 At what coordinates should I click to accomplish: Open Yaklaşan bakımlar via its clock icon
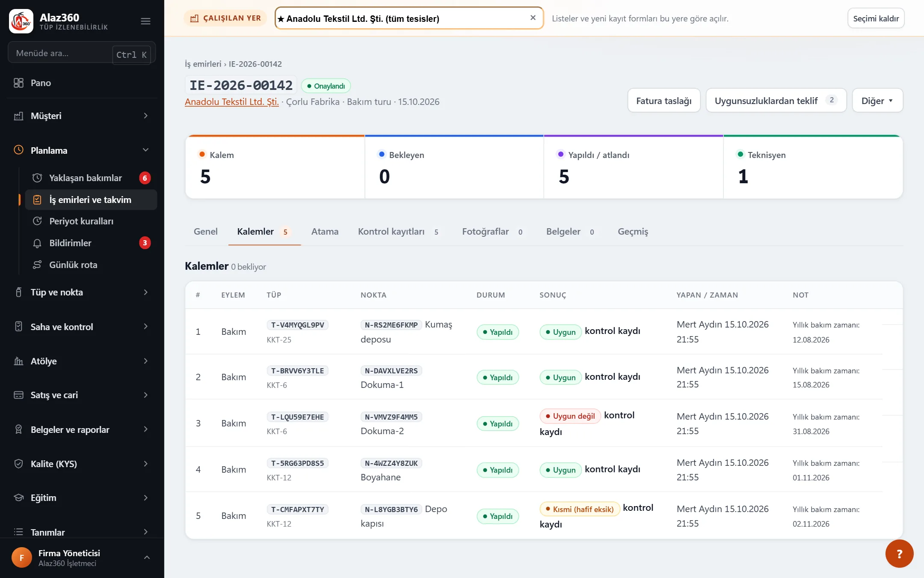(37, 178)
